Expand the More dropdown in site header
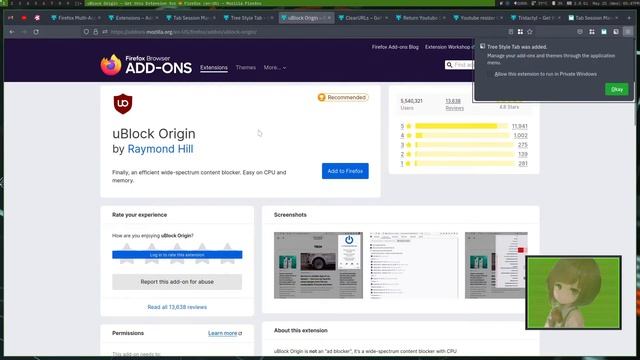640x360 pixels. pos(275,68)
